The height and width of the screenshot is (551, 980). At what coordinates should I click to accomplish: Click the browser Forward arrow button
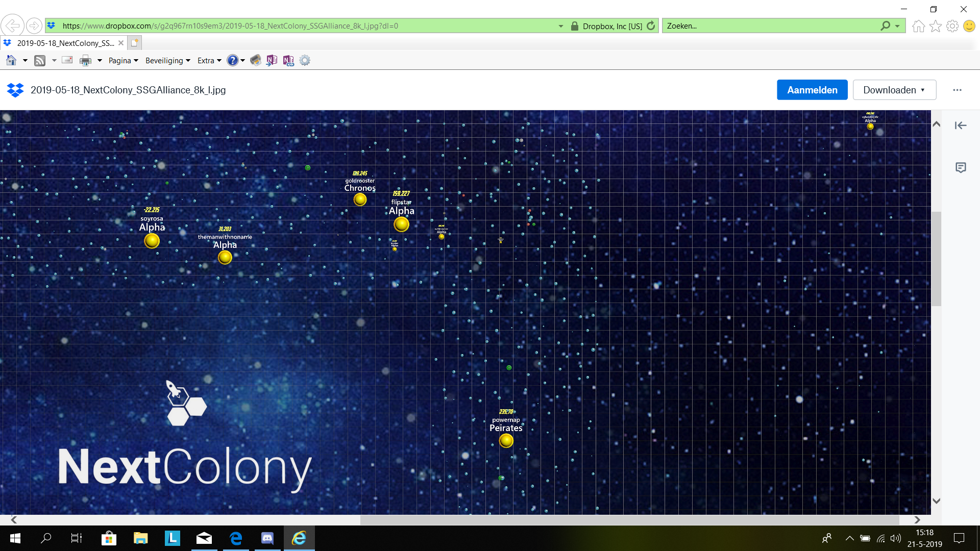[x=34, y=26]
